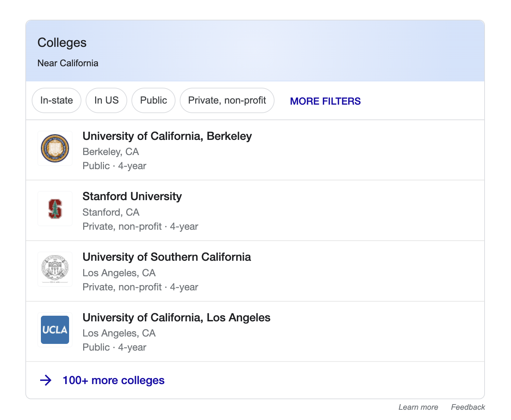Click Private, non-profit · 4-year under USC

pyautogui.click(x=140, y=287)
